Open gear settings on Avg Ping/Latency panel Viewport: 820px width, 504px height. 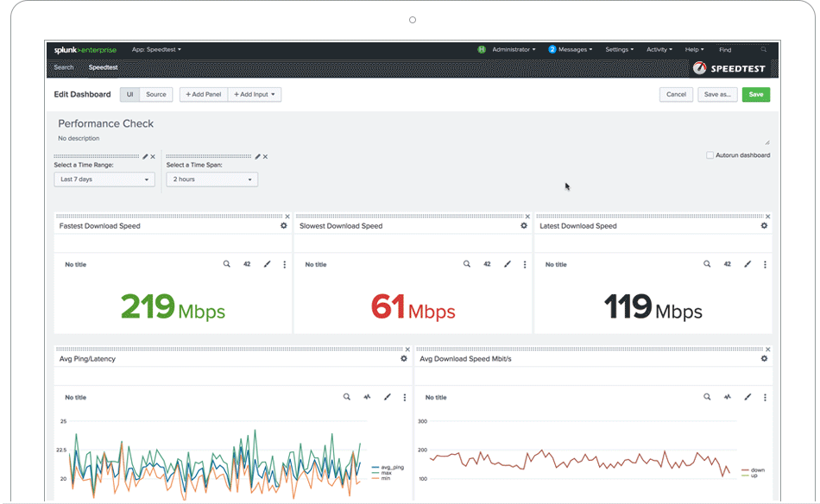402,358
